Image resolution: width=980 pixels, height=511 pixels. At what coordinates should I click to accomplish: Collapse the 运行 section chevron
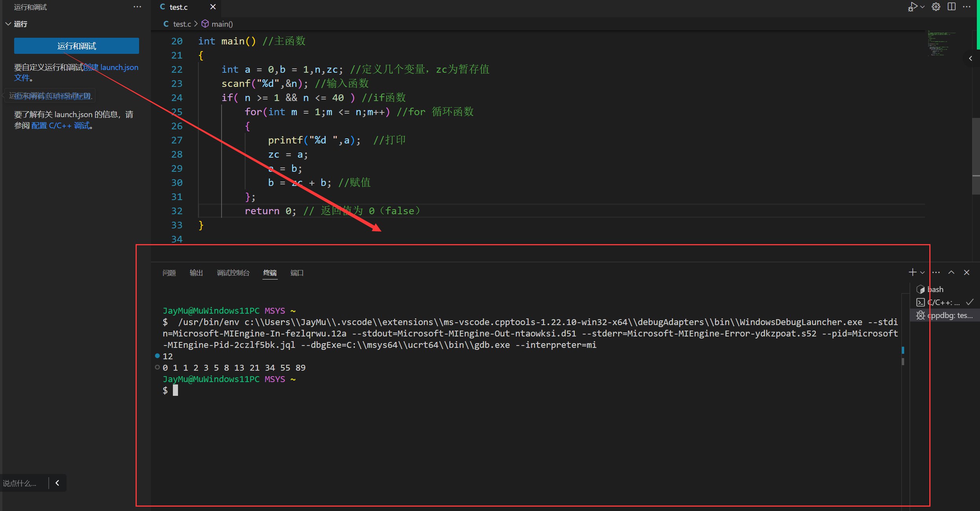pos(8,24)
